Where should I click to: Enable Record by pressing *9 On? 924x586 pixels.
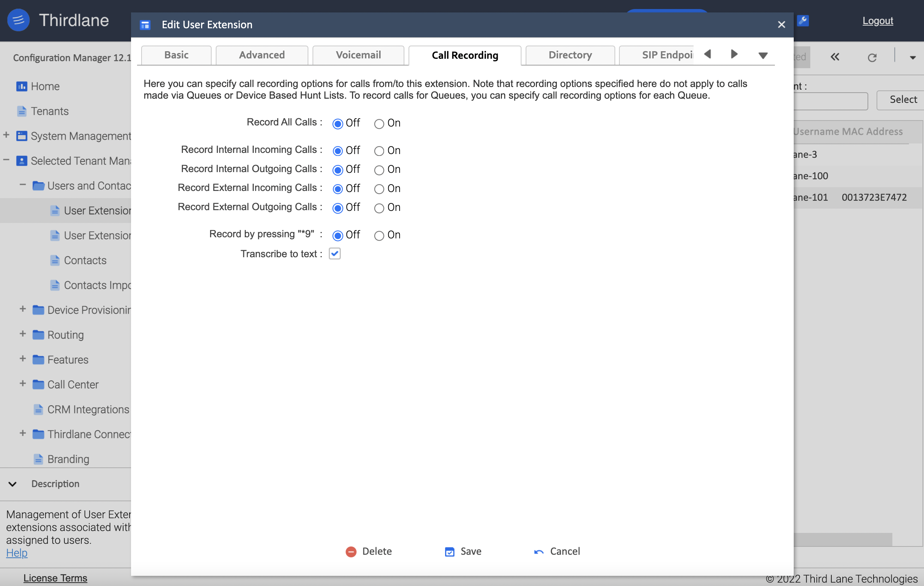pos(379,235)
